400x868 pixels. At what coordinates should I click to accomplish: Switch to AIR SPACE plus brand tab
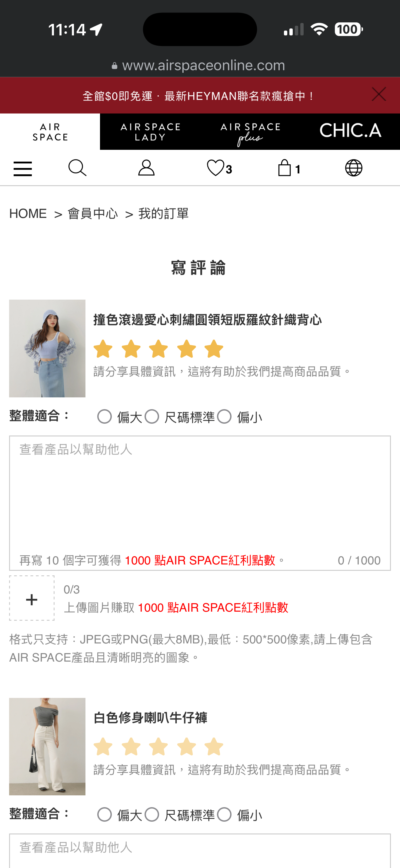tap(250, 132)
